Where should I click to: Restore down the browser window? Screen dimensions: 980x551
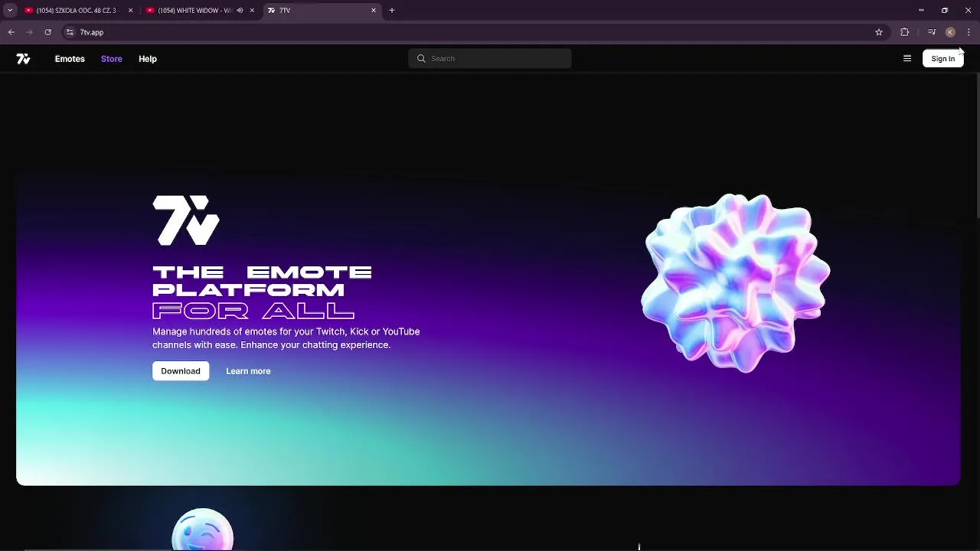pyautogui.click(x=945, y=11)
